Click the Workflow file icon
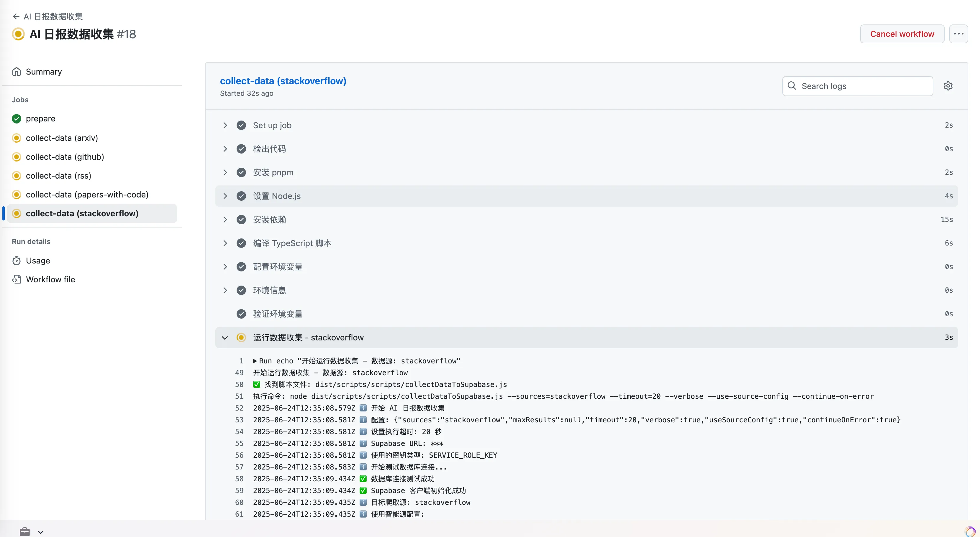The image size is (980, 537). [16, 279]
